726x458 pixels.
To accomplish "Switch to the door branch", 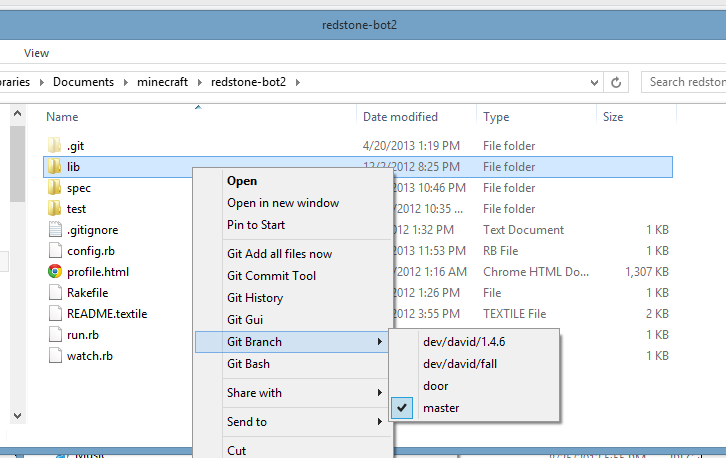I will click(x=474, y=386).
